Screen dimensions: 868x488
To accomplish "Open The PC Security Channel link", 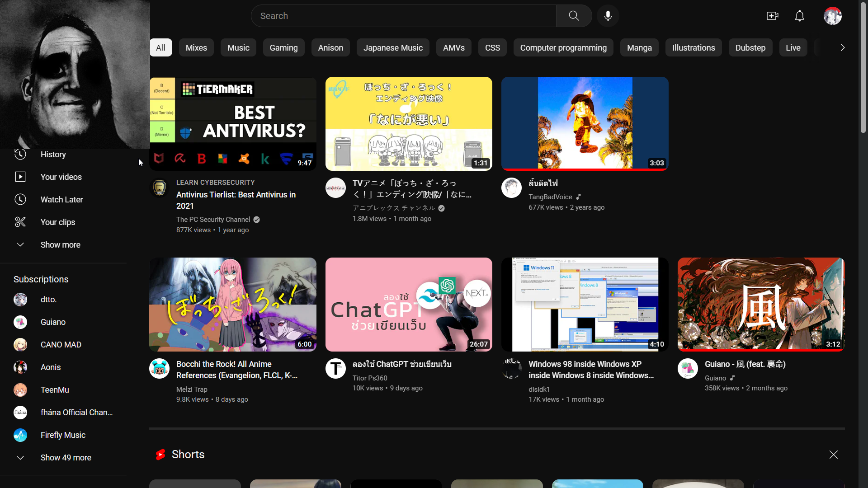I will [x=213, y=220].
